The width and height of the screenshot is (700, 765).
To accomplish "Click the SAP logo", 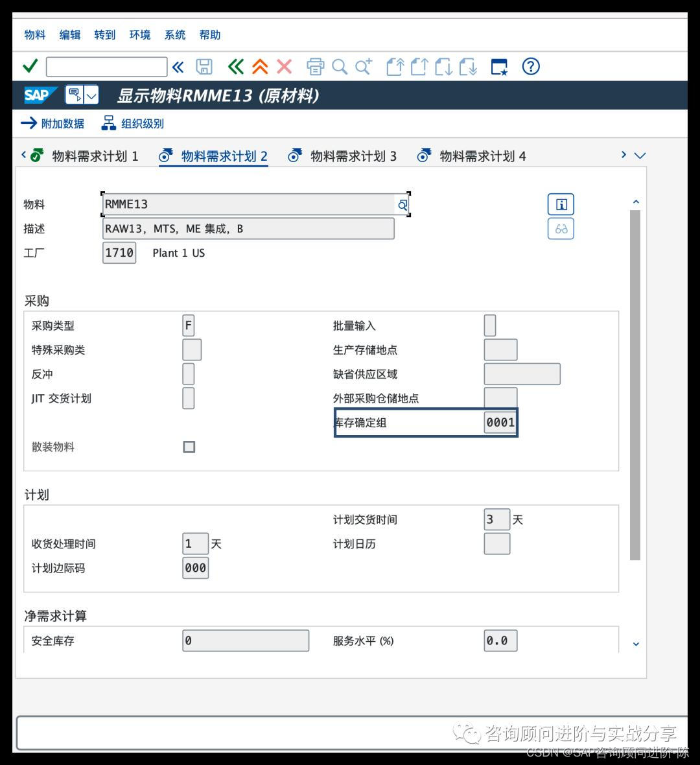I will click(40, 95).
